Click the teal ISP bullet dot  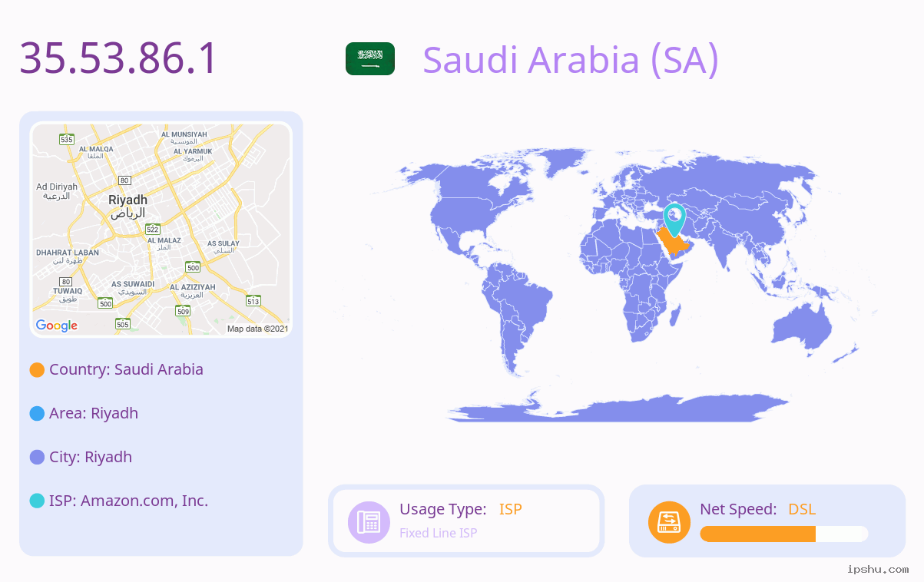pyautogui.click(x=37, y=501)
